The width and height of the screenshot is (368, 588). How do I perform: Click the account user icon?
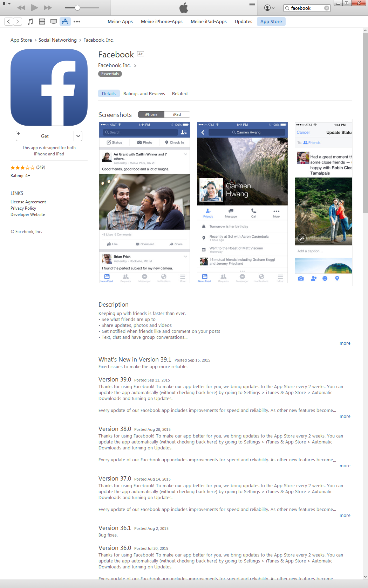[x=269, y=8]
